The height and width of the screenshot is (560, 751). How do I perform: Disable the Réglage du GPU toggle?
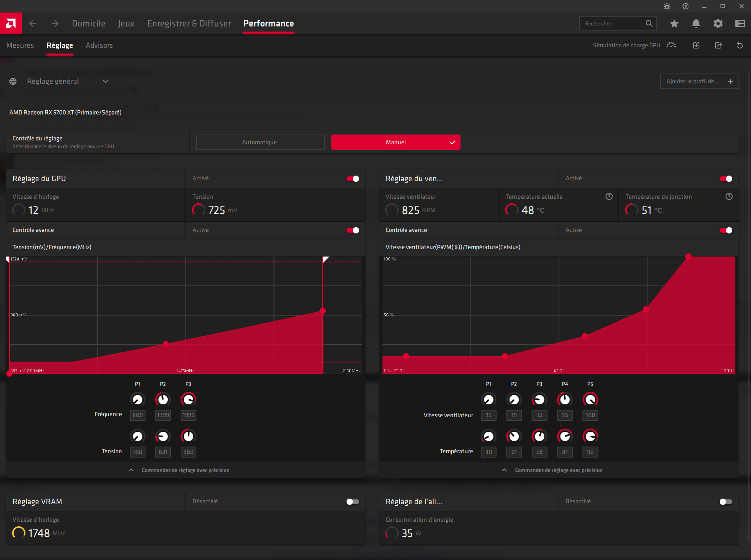coord(353,179)
